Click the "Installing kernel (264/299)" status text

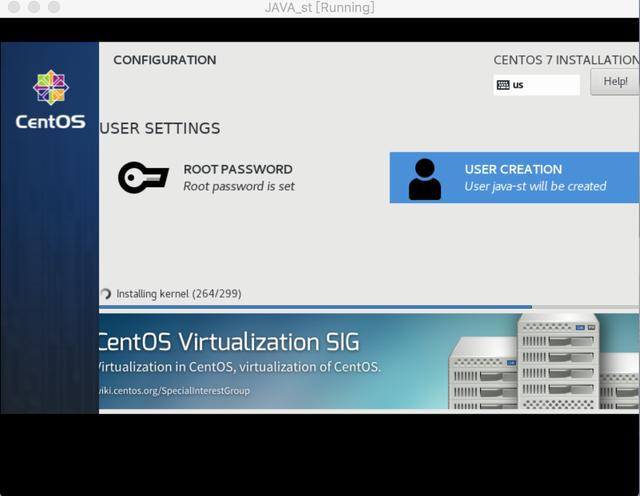point(179,294)
